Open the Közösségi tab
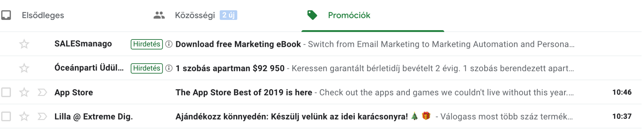This screenshot has width=644, height=130. (195, 15)
